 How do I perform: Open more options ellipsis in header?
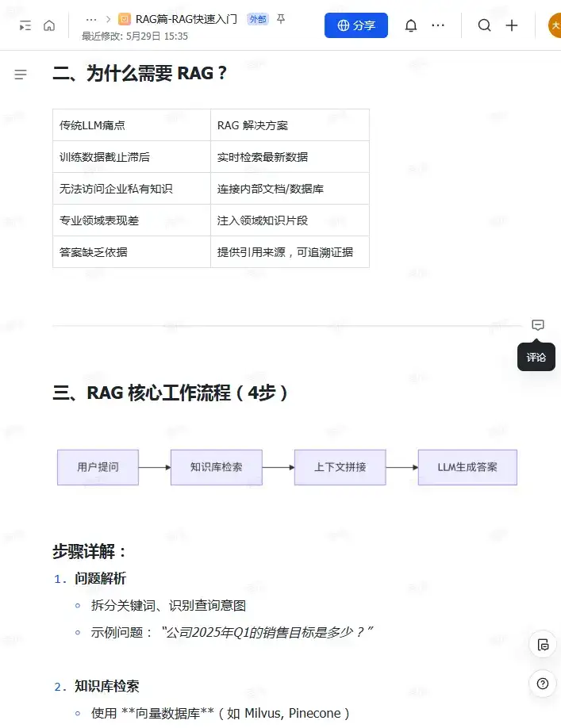[438, 25]
